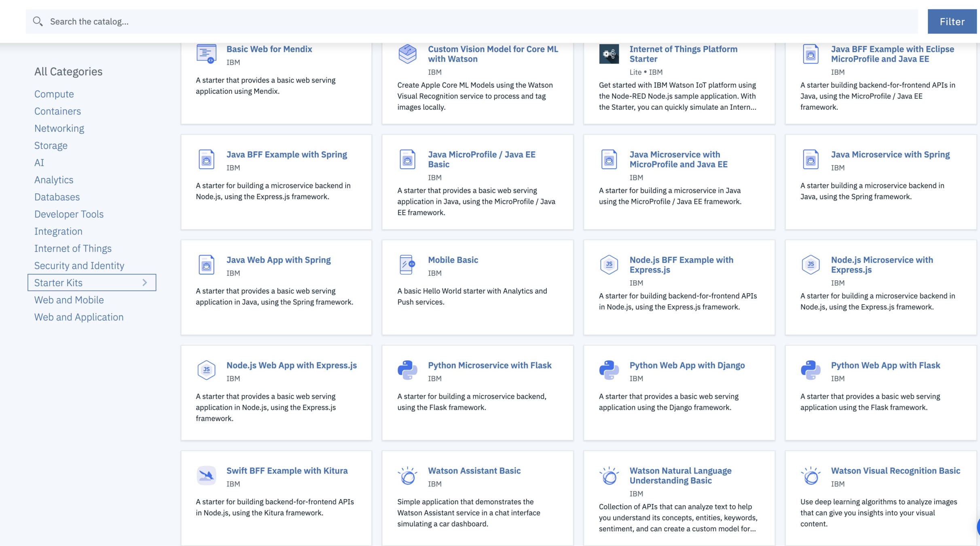Click the Python Web App with Django icon
Viewport: 980px width, 546px height.
coord(609,370)
